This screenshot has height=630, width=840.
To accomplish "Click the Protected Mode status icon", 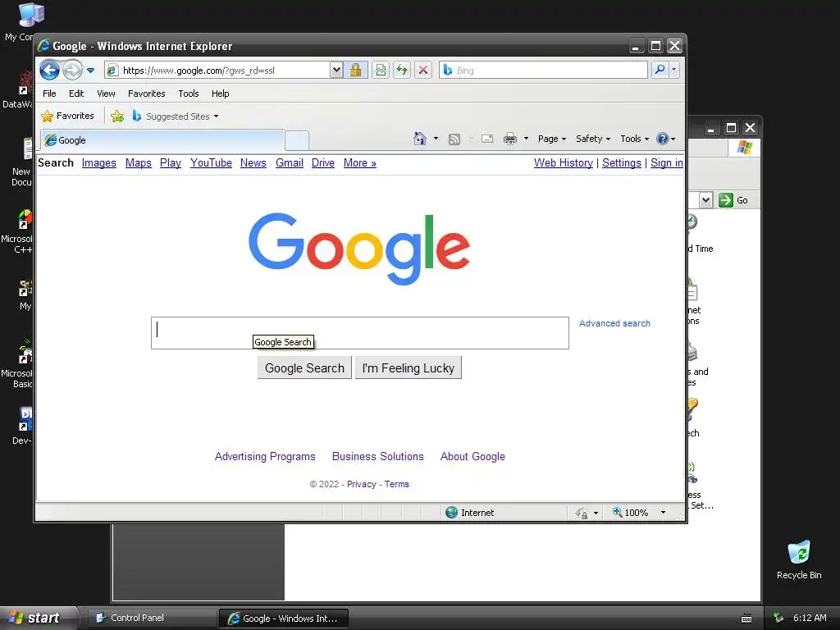I will pyautogui.click(x=582, y=514).
